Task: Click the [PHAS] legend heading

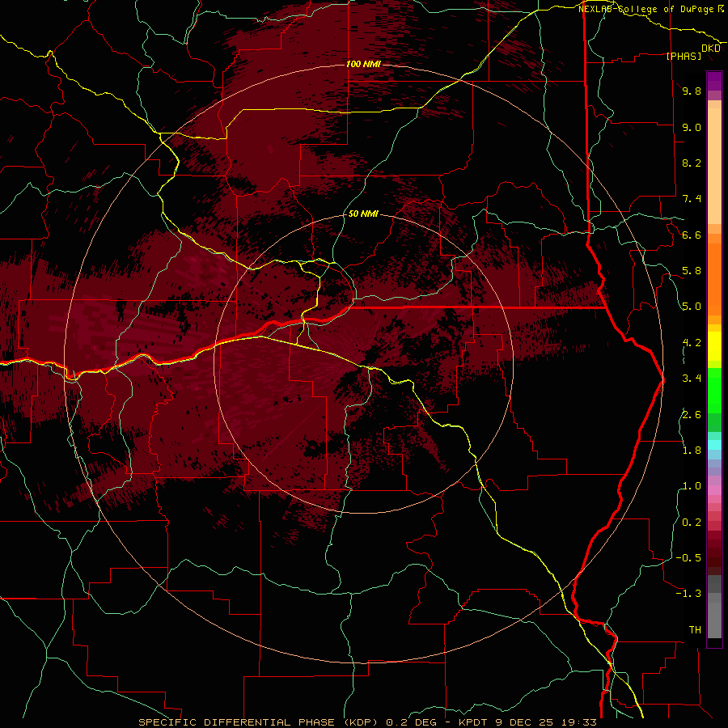Action: pyautogui.click(x=684, y=57)
